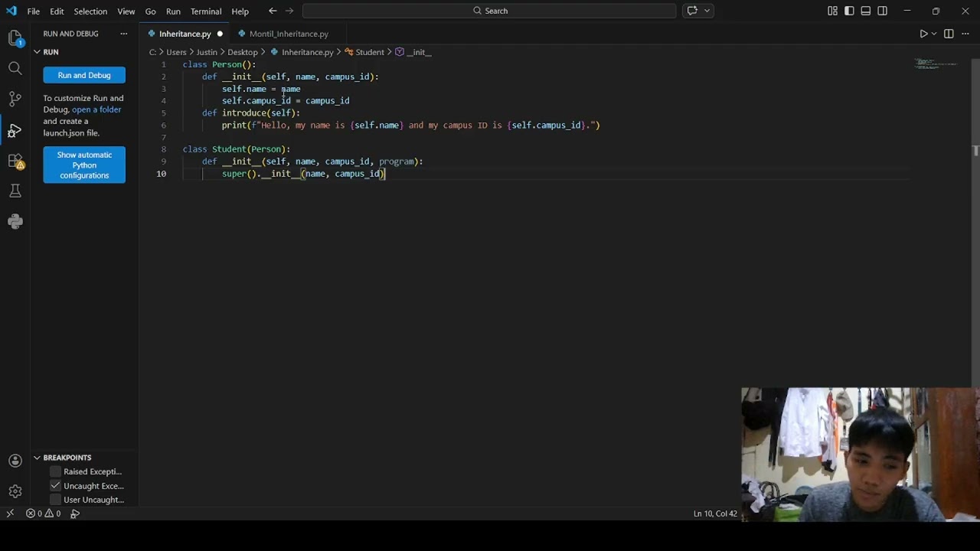Click the VS Code logo icon
Image resolution: width=980 pixels, height=551 pixels.
tap(11, 11)
